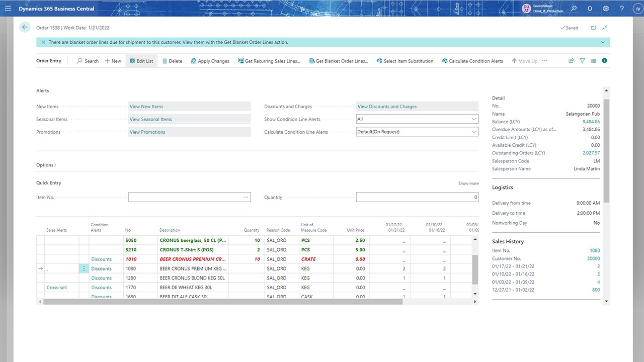Click Calculate Condition Alerts
Image resolution: width=644 pixels, height=362 pixels.
point(472,61)
